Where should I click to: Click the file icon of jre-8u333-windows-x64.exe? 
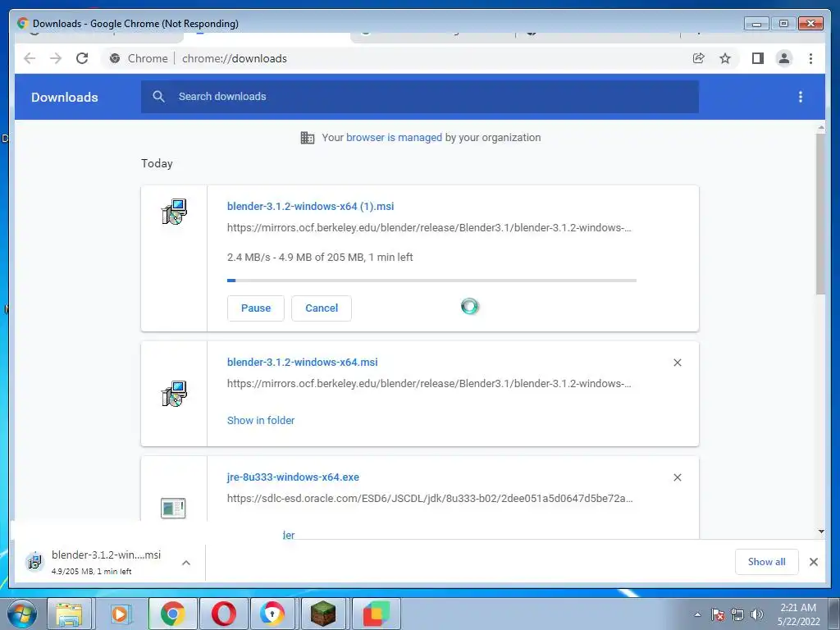(173, 508)
